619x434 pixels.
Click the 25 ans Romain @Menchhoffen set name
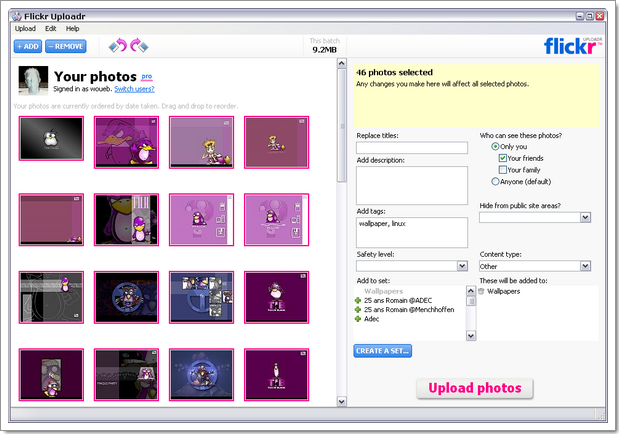(x=409, y=310)
